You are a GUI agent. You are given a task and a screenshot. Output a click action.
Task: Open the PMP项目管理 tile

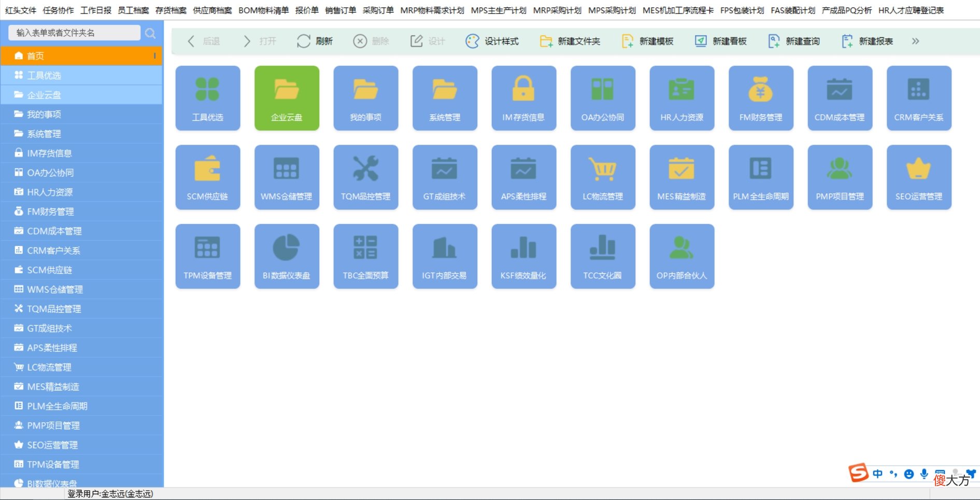coord(840,177)
